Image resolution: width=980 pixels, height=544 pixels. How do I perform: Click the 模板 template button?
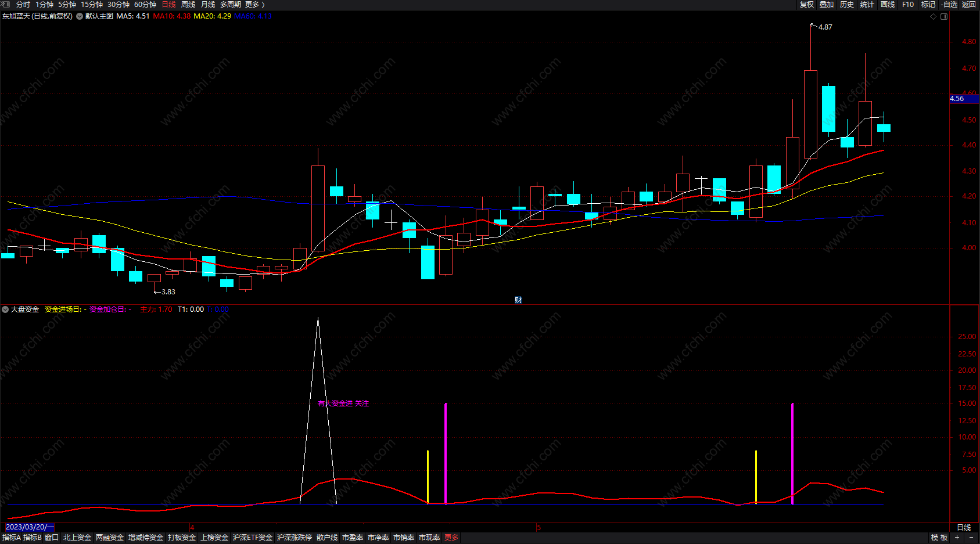pos(939,538)
